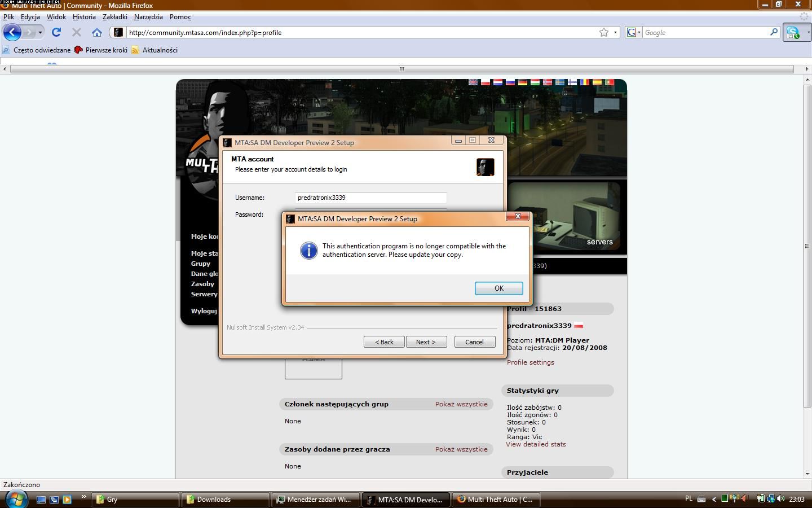Open the Pomoc menu

[x=180, y=17]
